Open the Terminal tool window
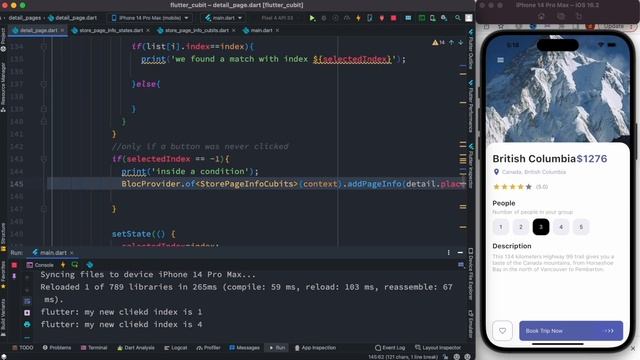The image size is (640, 360). 94,348
